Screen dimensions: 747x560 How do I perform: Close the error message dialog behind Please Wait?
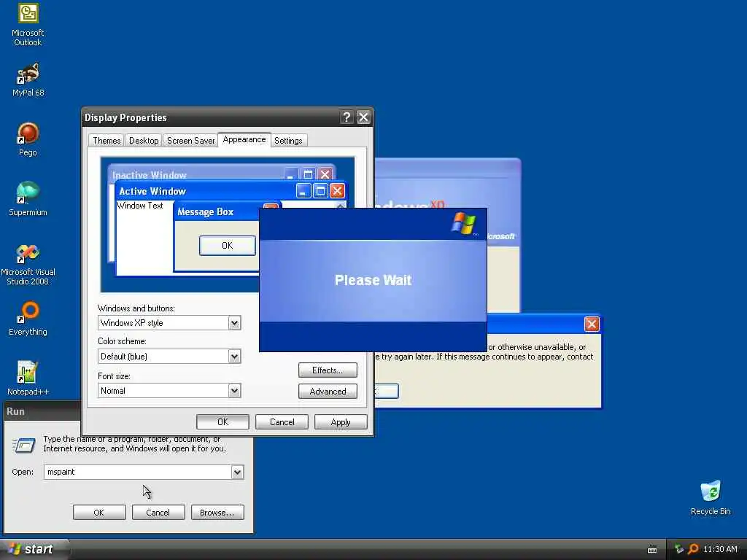[x=591, y=324]
